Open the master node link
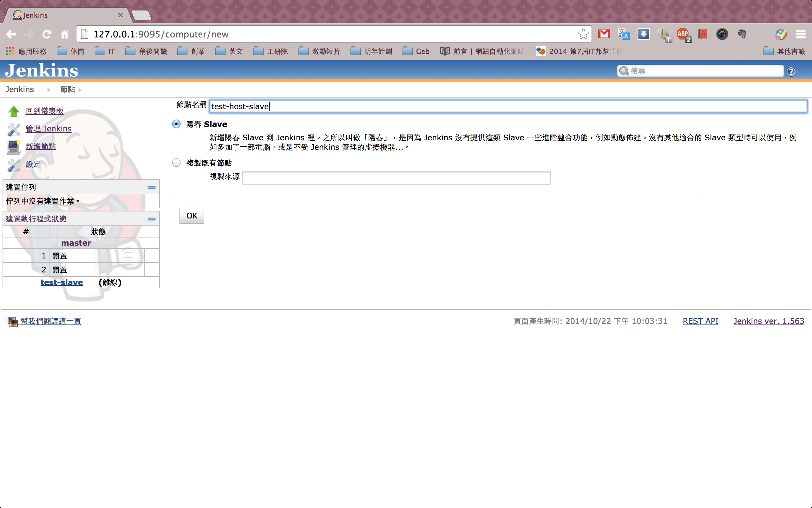The image size is (812, 508). tap(76, 243)
